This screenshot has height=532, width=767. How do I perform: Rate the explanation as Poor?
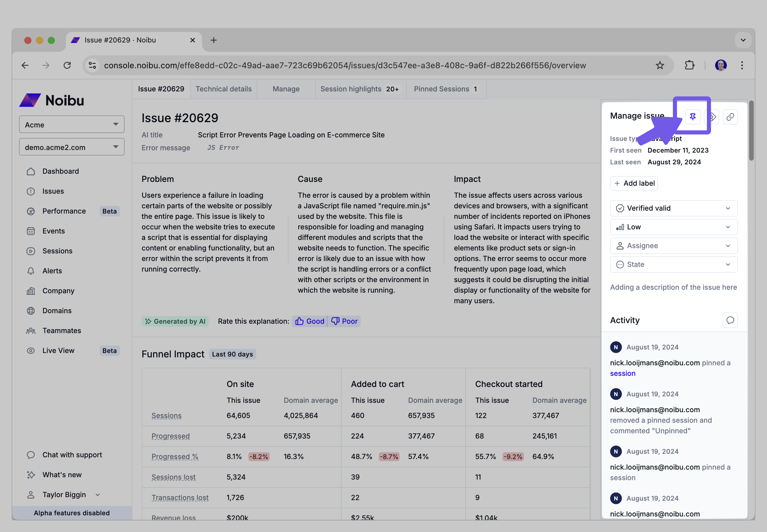(x=344, y=321)
